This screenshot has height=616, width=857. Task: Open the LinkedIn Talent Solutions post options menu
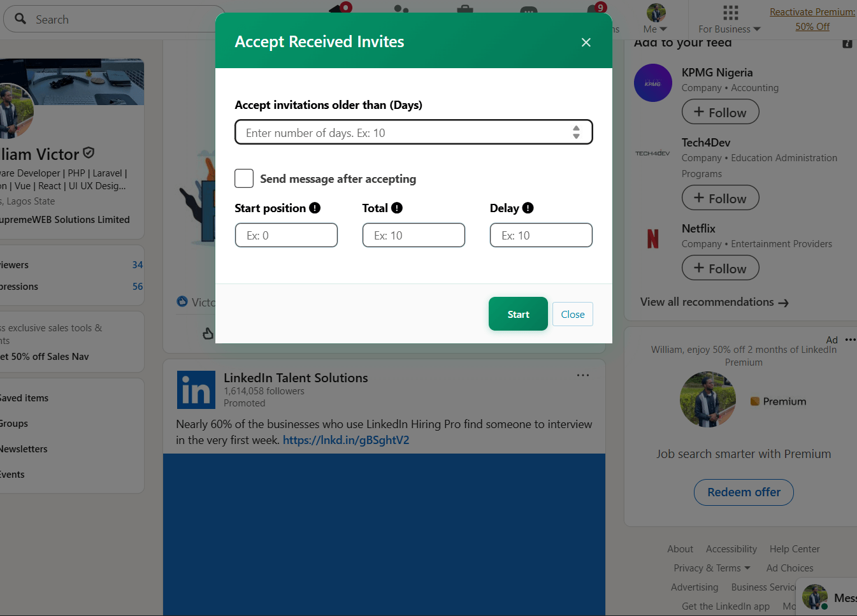[582, 376]
